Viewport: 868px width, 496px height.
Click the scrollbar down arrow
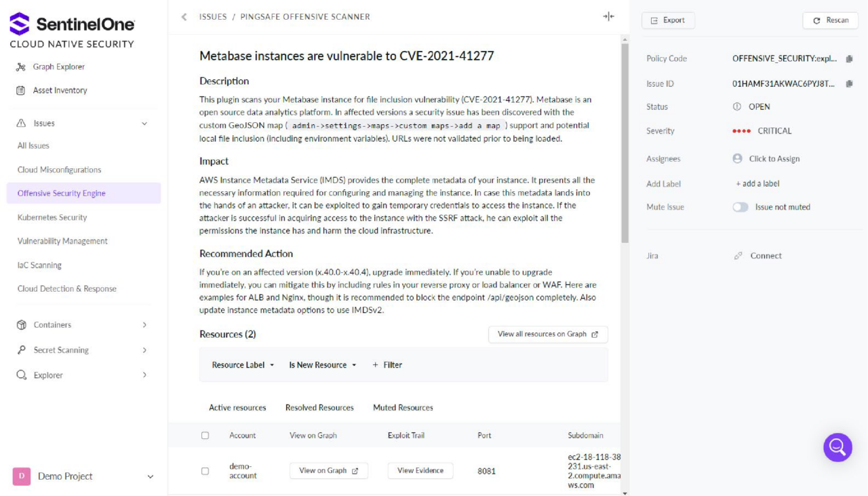(x=625, y=493)
